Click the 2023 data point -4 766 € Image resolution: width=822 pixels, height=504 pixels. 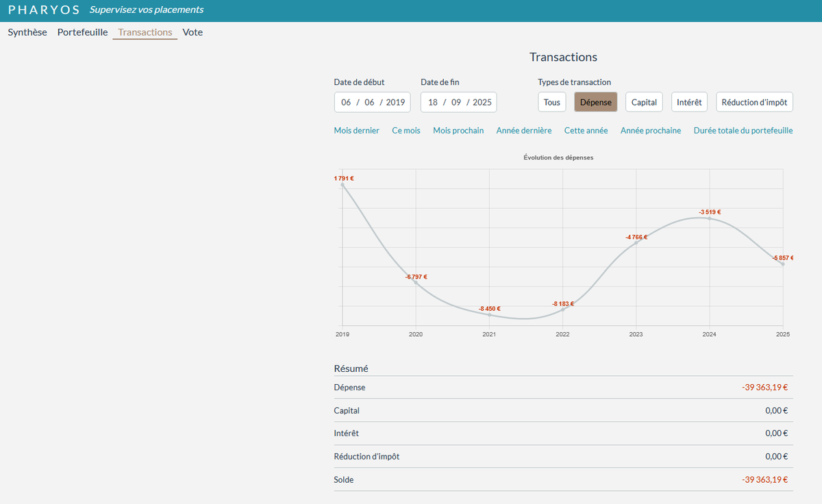tap(636, 243)
